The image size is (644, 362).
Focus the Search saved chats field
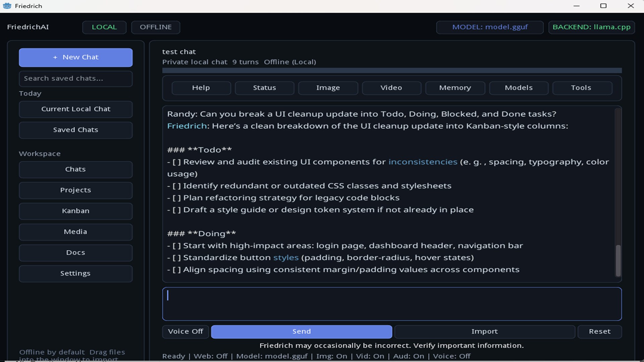pyautogui.click(x=75, y=79)
